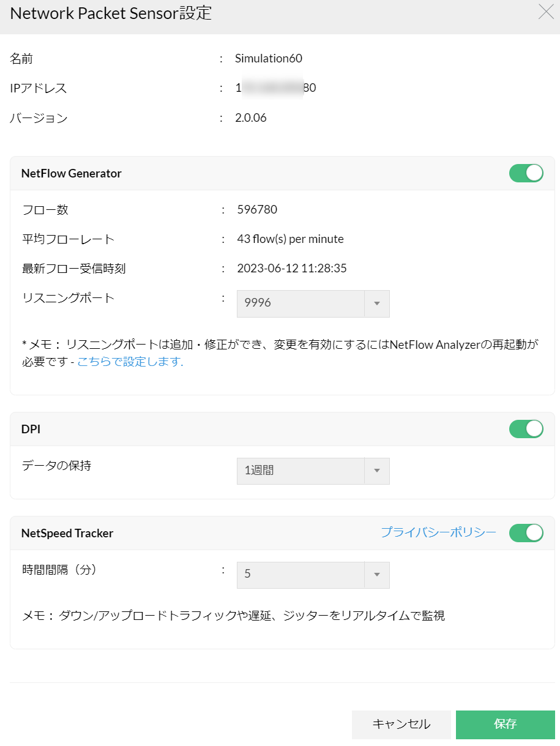Open the 時間間隔（分） dropdown showing 5
560x746 pixels.
pyautogui.click(x=313, y=575)
